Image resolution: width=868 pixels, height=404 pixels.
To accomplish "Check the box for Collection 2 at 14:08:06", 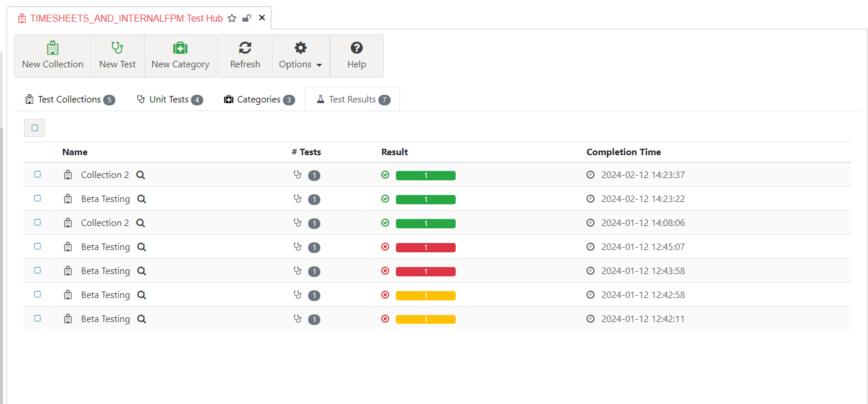I will coord(37,222).
